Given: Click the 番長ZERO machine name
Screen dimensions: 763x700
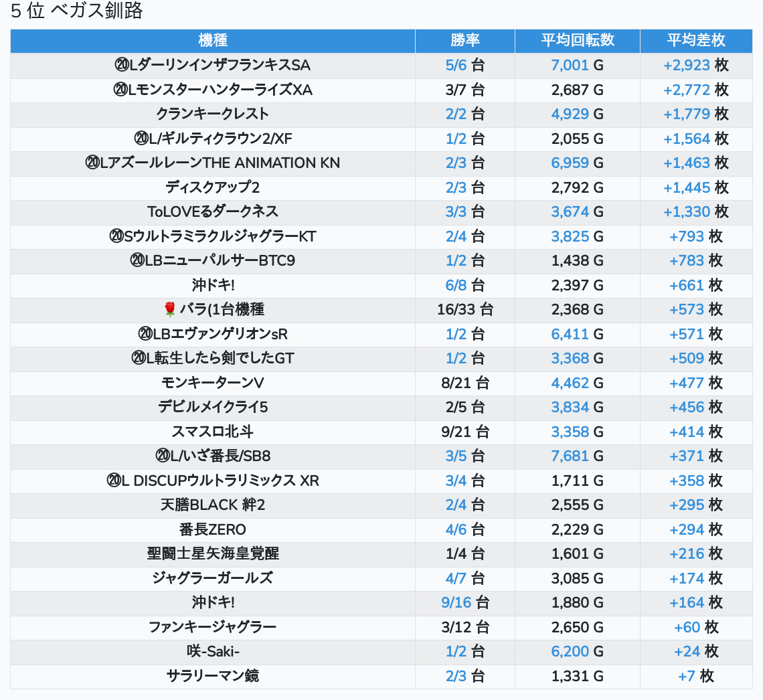Looking at the screenshot, I should click(x=213, y=529).
